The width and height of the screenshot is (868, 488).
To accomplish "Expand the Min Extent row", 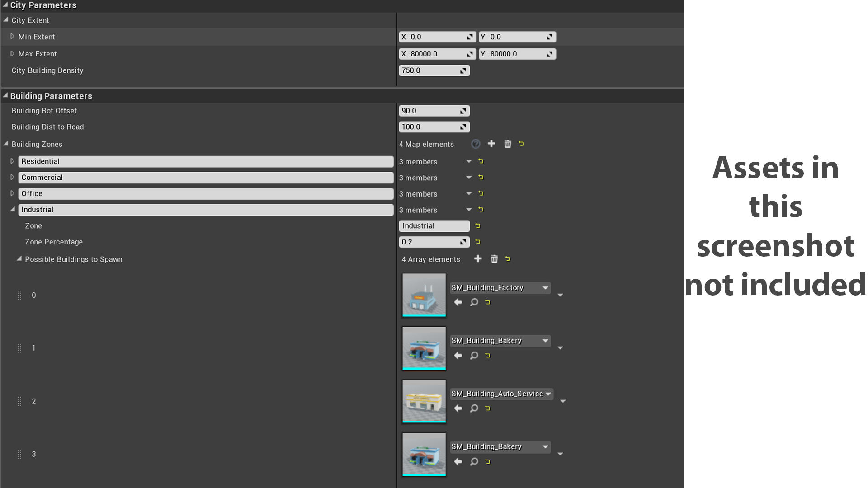I will [12, 37].
